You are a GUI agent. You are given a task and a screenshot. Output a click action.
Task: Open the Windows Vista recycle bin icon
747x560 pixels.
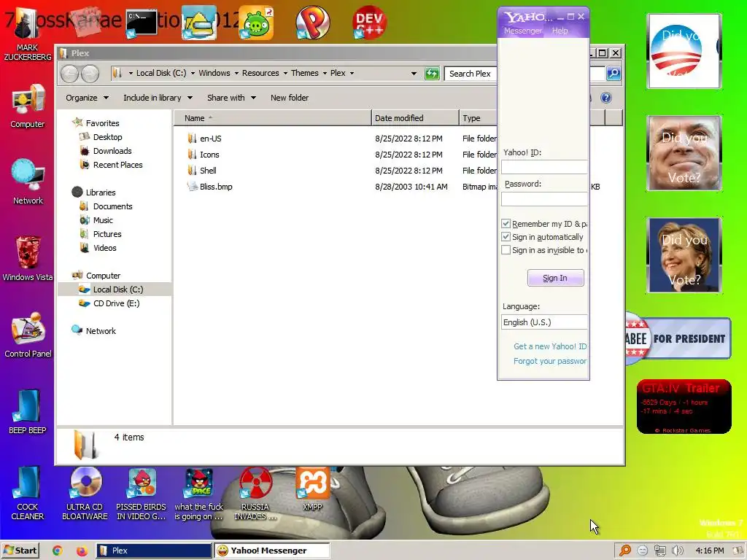click(28, 258)
